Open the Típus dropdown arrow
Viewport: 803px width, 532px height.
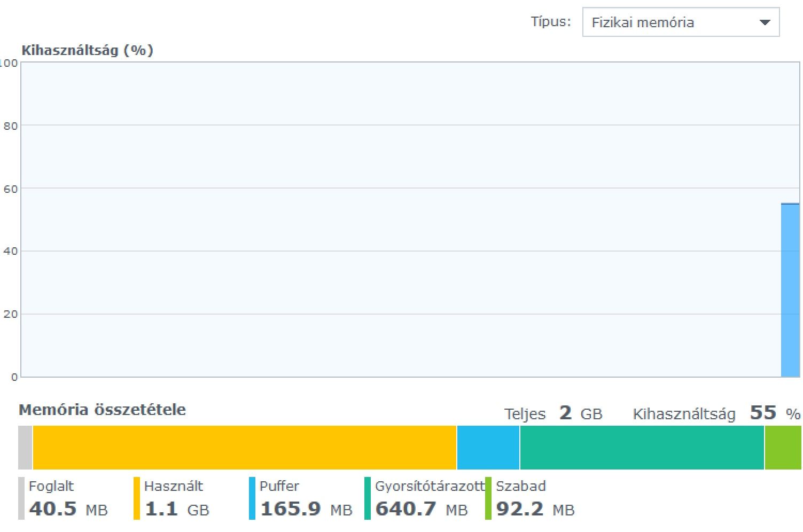(765, 22)
